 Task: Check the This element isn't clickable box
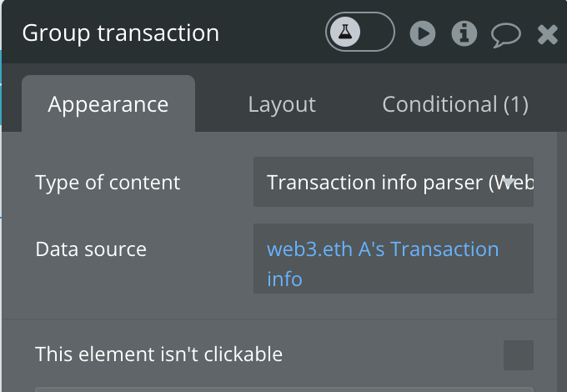[518, 355]
